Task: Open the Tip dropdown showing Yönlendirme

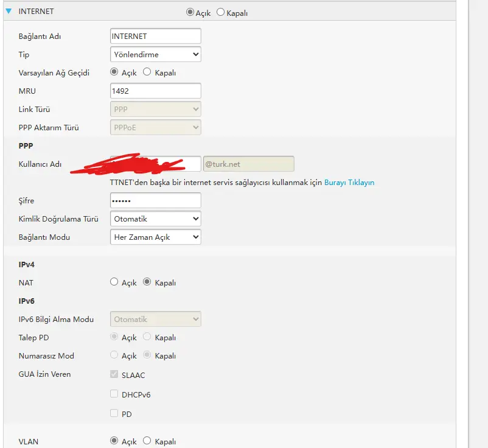Action: [156, 54]
